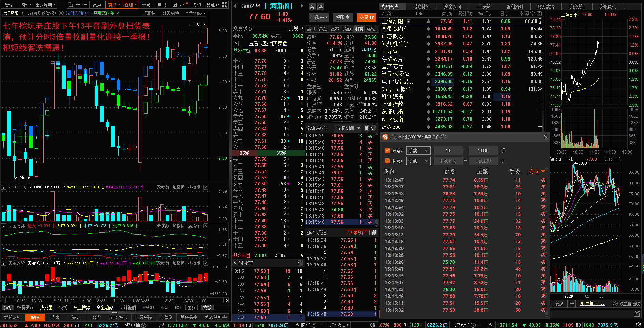Open the 增仓排名 tab

tap(421, 6)
